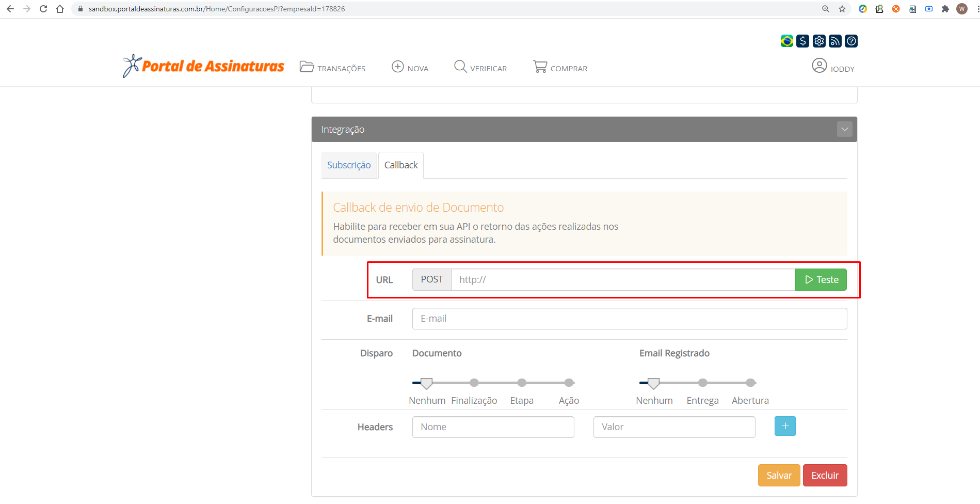Open the gear settings icon

[x=819, y=41]
